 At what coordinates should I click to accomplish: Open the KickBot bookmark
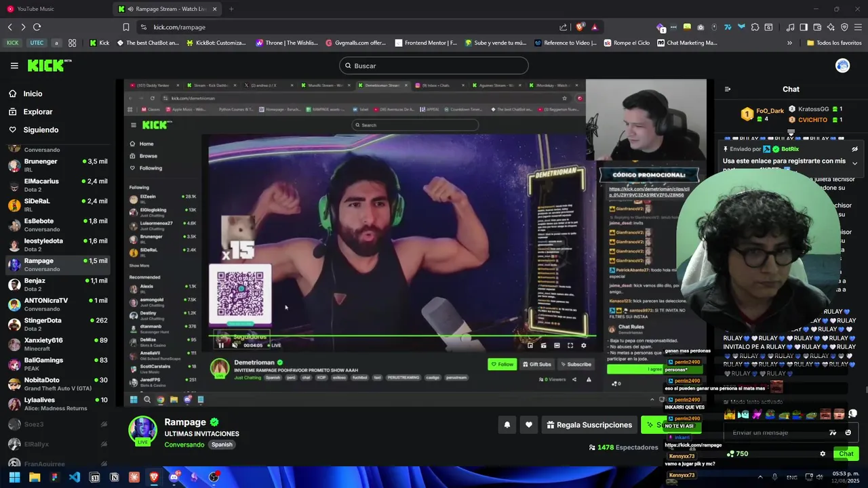pos(215,43)
